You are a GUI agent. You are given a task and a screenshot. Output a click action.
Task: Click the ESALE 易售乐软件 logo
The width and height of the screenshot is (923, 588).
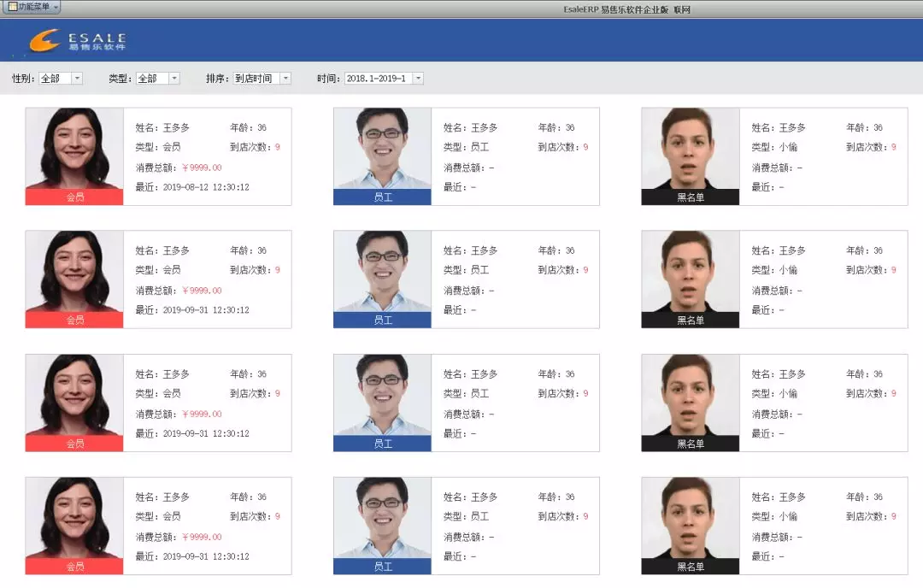coord(78,41)
